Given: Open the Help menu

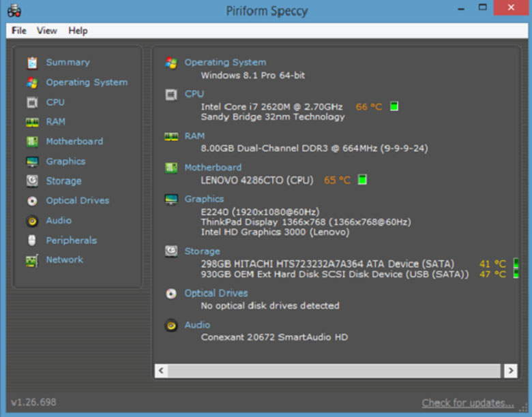Looking at the screenshot, I should point(78,31).
